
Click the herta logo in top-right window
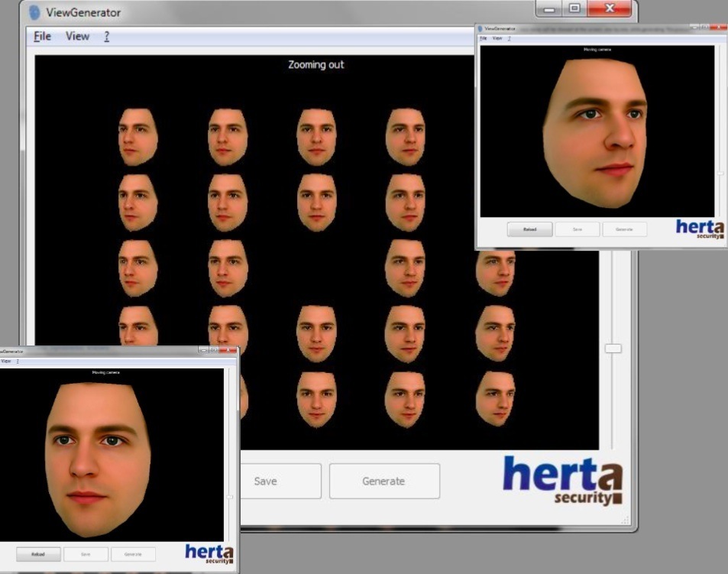(x=699, y=229)
